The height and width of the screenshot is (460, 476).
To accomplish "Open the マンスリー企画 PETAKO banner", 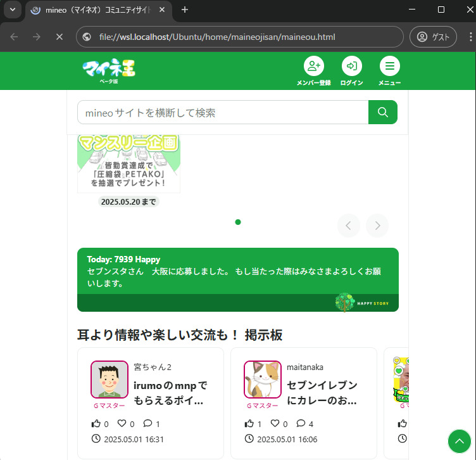I will tap(128, 163).
